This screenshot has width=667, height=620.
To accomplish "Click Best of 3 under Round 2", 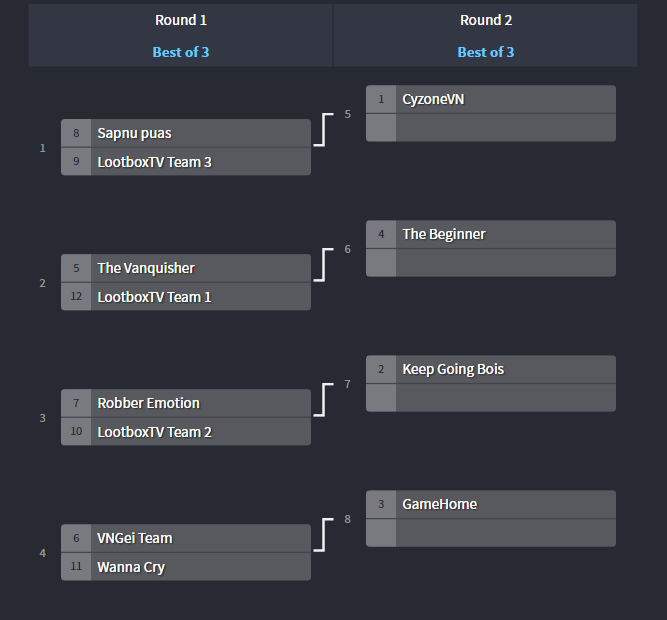I will click(x=486, y=52).
